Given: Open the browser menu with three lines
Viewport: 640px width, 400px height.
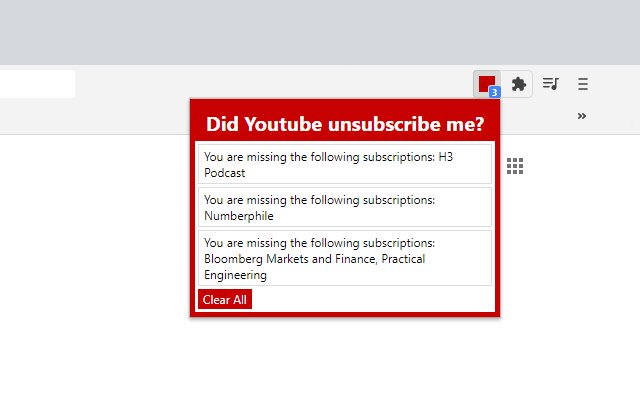Looking at the screenshot, I should (583, 84).
